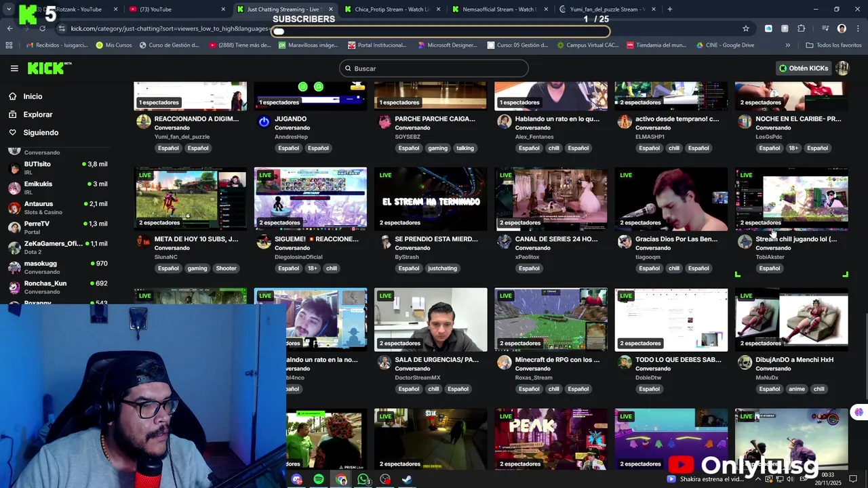Screen dimensions: 868x488
Task: Click the AndresHep channel avatar
Action: pyautogui.click(x=264, y=121)
